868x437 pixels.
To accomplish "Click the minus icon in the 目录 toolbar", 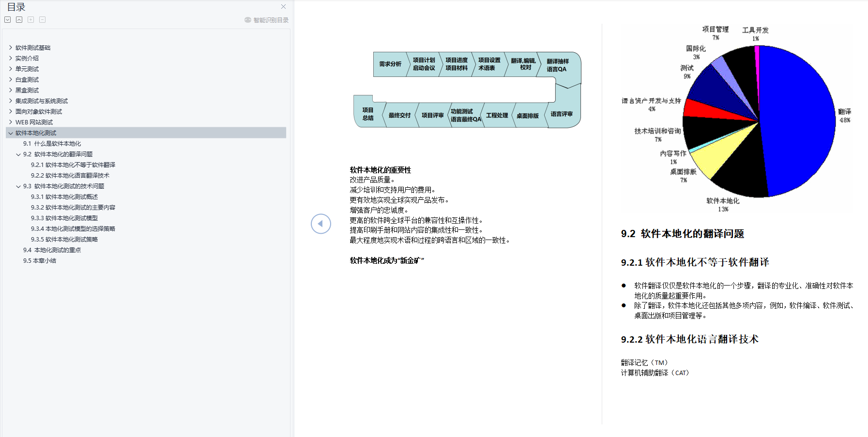I will pos(42,19).
